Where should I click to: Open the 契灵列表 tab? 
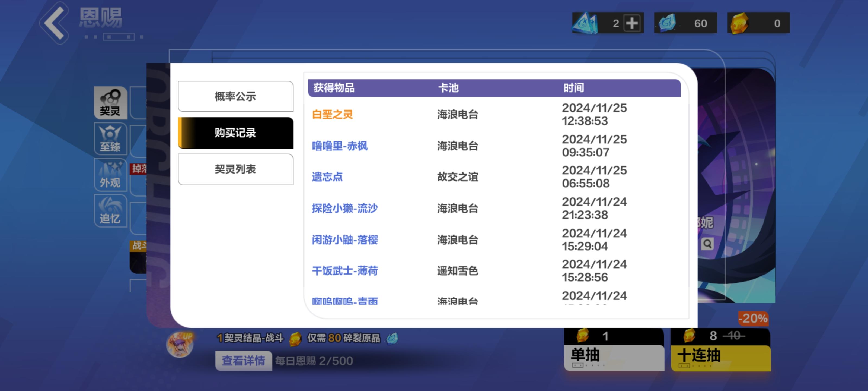(235, 169)
